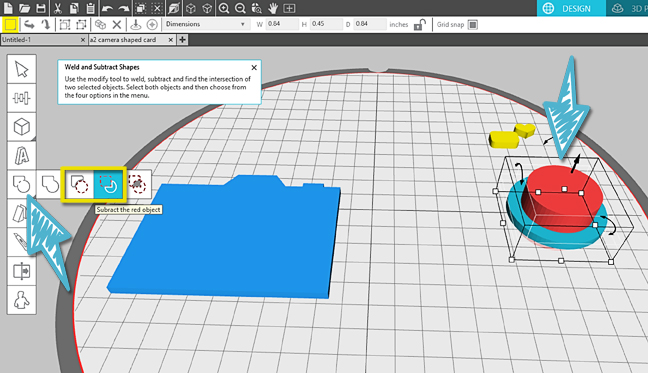This screenshot has height=373, width=648.
Task: Close the Weld and Subtract Shapes tip
Action: 254,67
